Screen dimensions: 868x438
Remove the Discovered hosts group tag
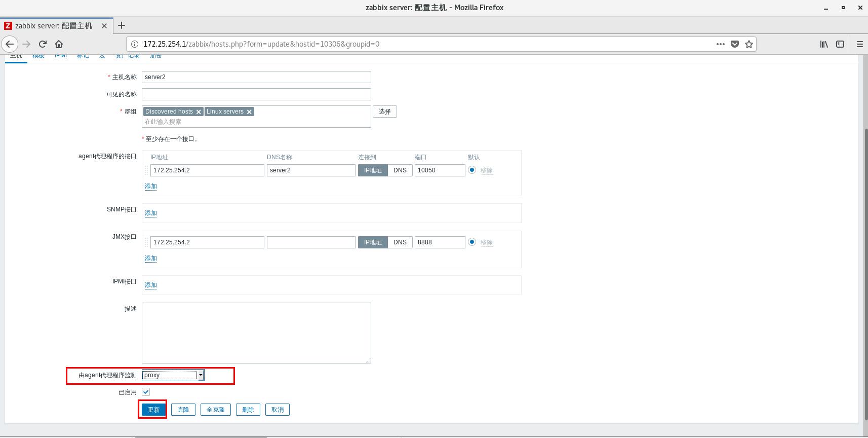point(199,112)
